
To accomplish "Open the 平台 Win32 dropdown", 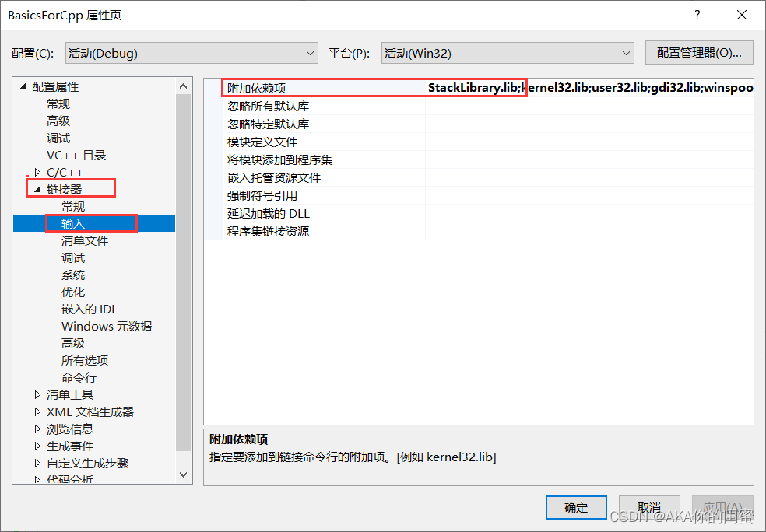I will (x=508, y=53).
